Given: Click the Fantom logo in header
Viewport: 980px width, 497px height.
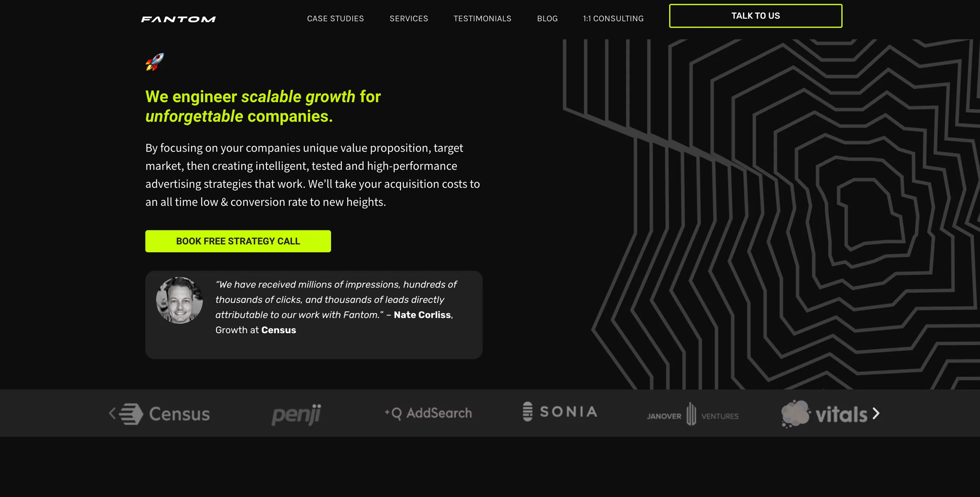Looking at the screenshot, I should coord(178,19).
